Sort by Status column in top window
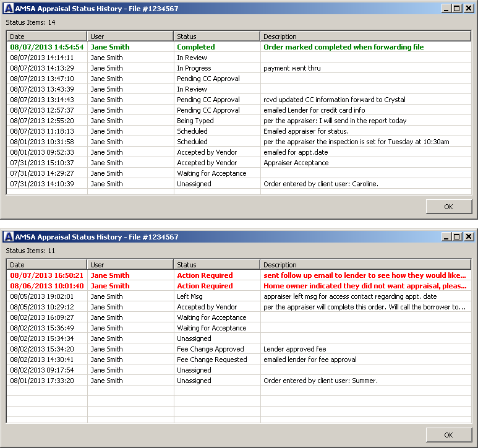 (217, 37)
